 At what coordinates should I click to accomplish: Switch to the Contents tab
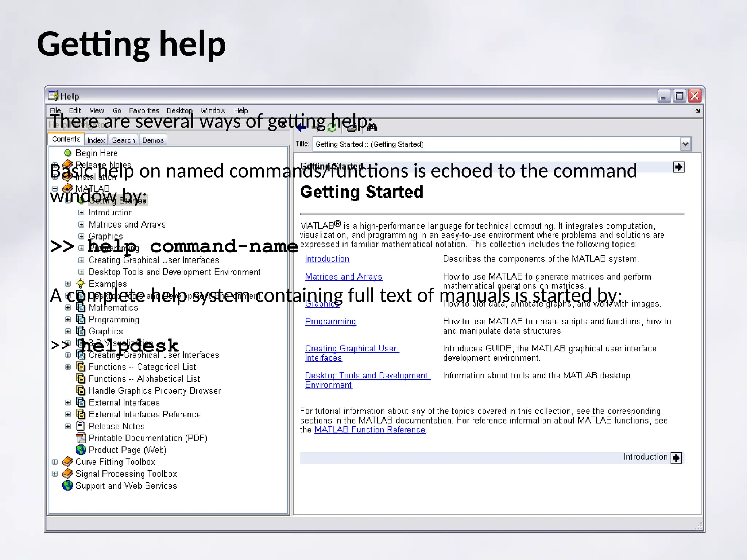pyautogui.click(x=66, y=139)
